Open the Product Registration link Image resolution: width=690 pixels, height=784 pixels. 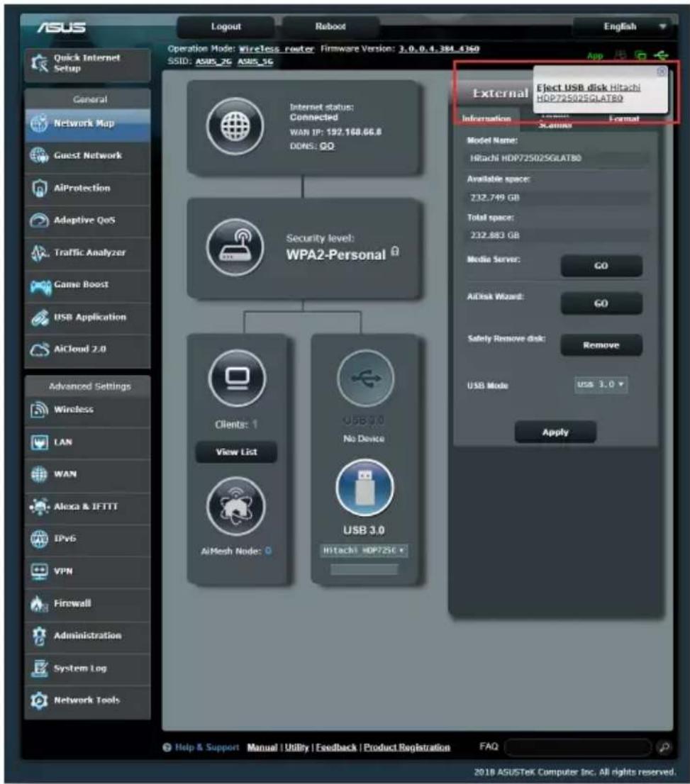click(407, 748)
